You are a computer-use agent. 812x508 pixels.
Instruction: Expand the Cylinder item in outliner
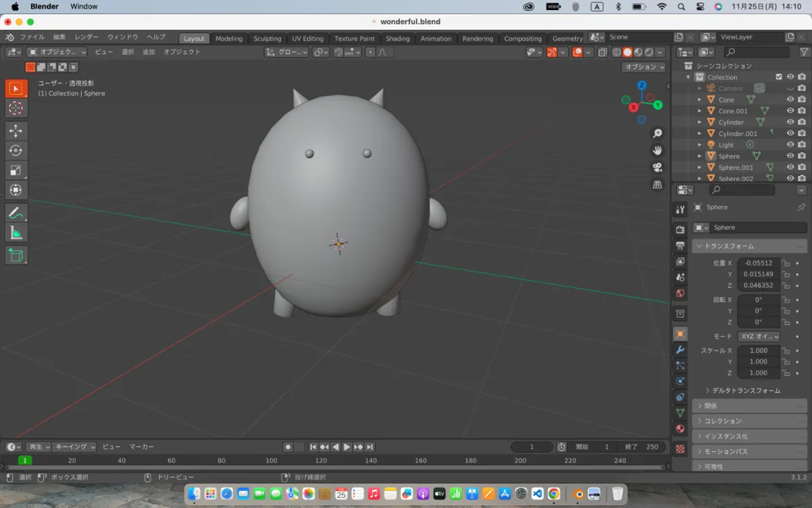click(700, 122)
